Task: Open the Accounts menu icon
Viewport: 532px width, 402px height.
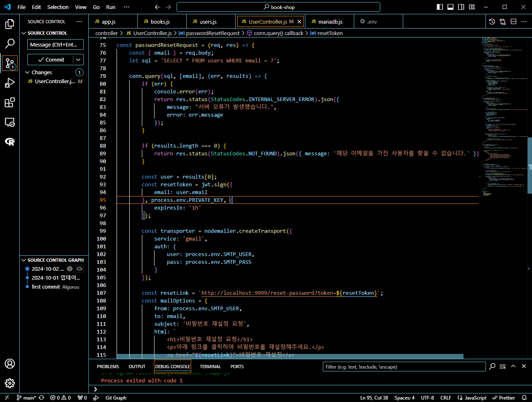Action: pos(10,364)
